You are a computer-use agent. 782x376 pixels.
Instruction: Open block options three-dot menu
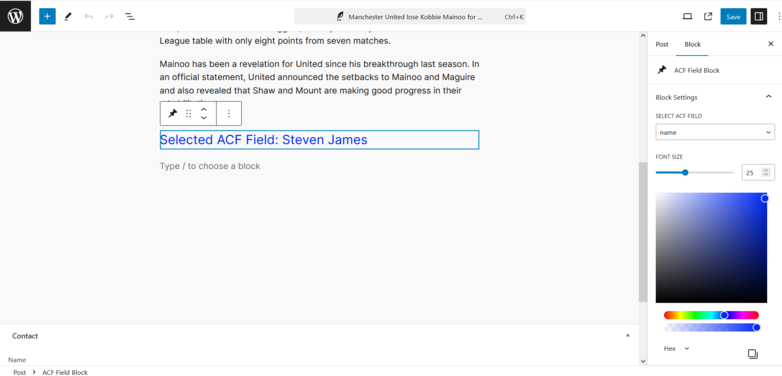coord(229,114)
